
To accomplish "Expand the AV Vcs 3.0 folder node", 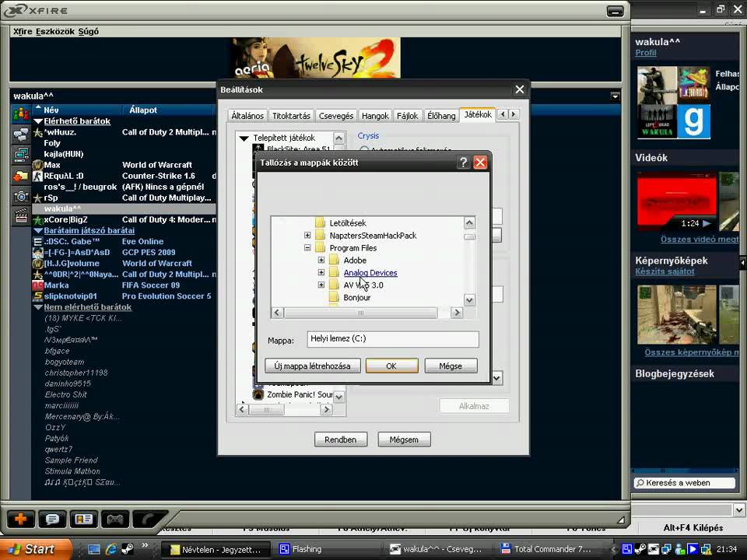I will tap(321, 285).
